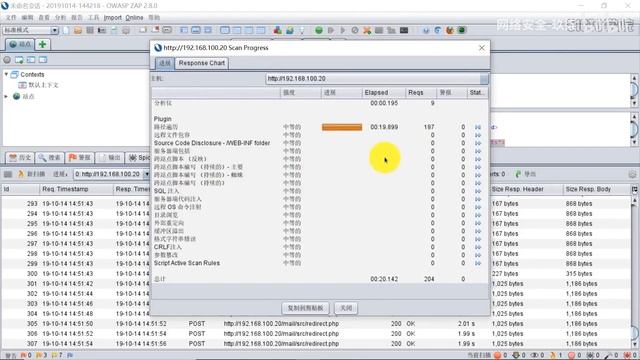Viewport: 640px width, 360px height.
Task: Select the 进展 progress tab in dialog
Action: click(165, 63)
